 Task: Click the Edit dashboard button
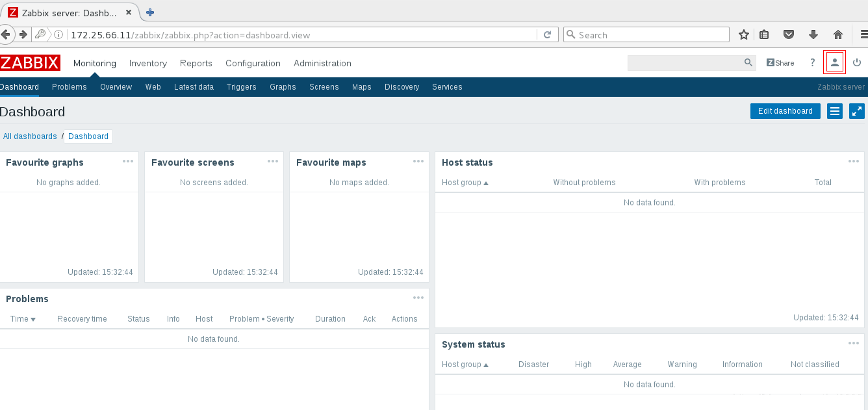(785, 111)
